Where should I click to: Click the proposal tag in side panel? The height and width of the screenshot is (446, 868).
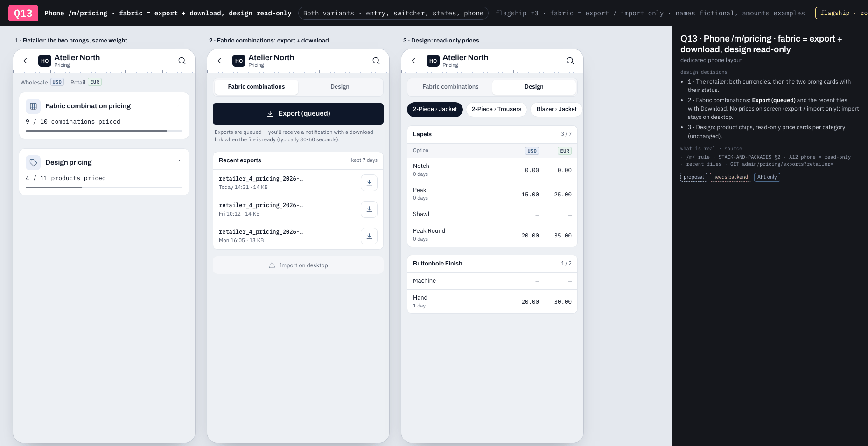[x=693, y=177]
